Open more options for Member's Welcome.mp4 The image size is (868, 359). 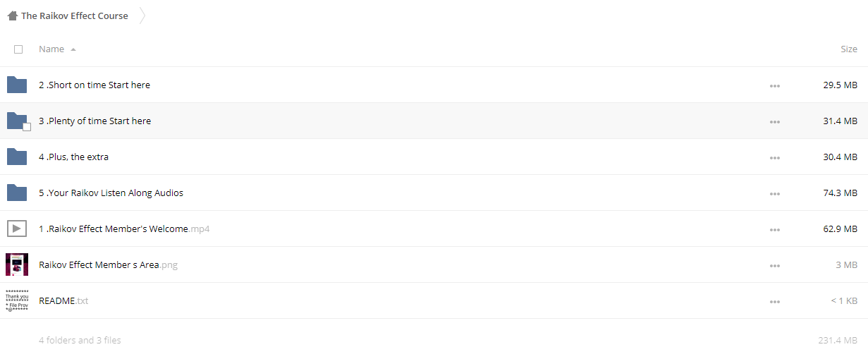[774, 230]
